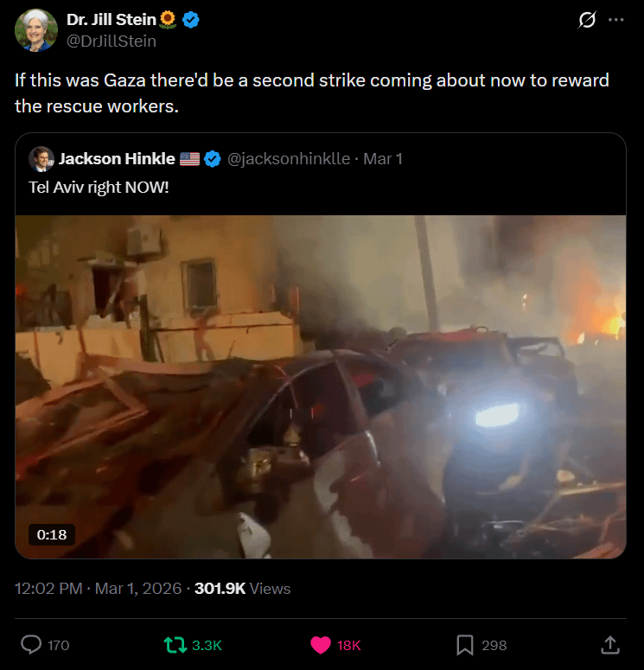
Task: Open the @jacksonhinklle handle in quoted post
Action: tap(288, 159)
